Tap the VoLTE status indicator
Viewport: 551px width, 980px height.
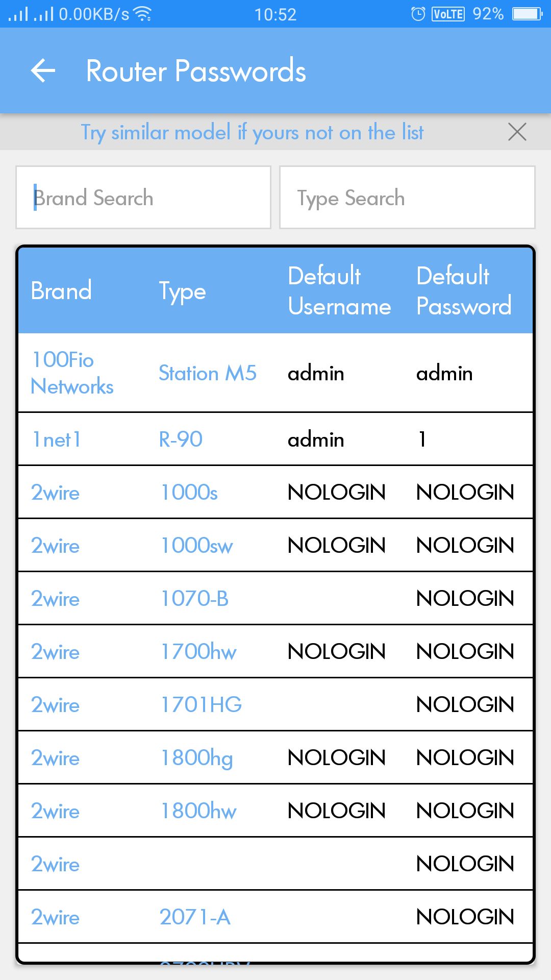(448, 14)
